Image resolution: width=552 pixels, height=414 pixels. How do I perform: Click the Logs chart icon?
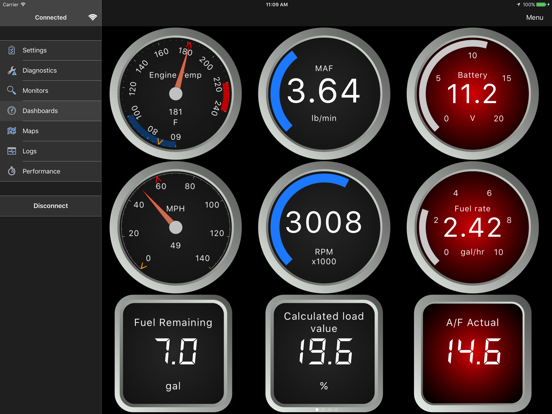[x=12, y=151]
